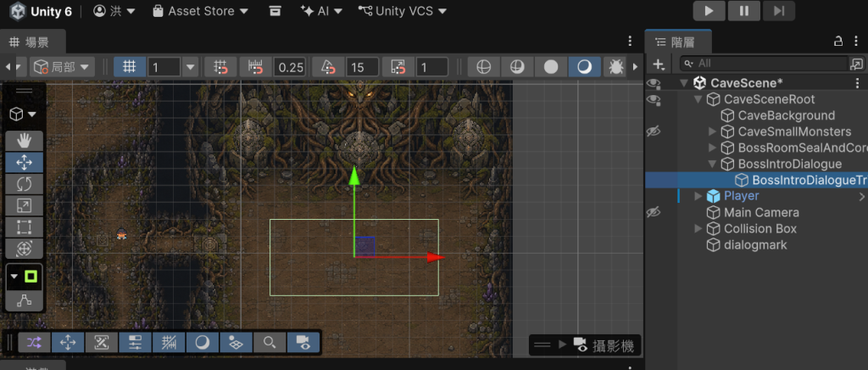This screenshot has width=868, height=370.
Task: Click the bottom bar exposure/2D image icon
Action: (102, 343)
